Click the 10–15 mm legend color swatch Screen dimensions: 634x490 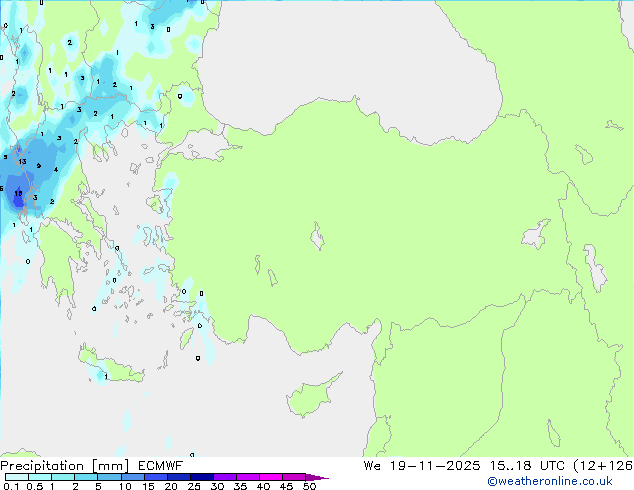coord(132,477)
